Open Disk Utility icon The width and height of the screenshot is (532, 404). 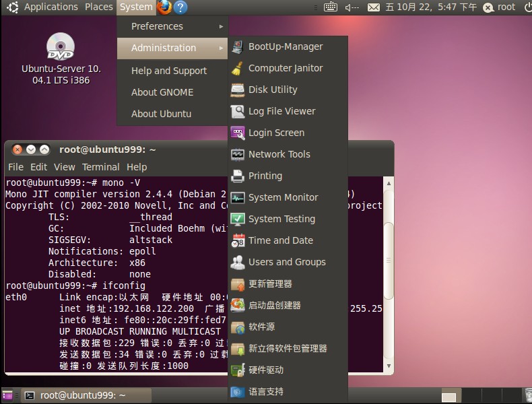point(238,90)
